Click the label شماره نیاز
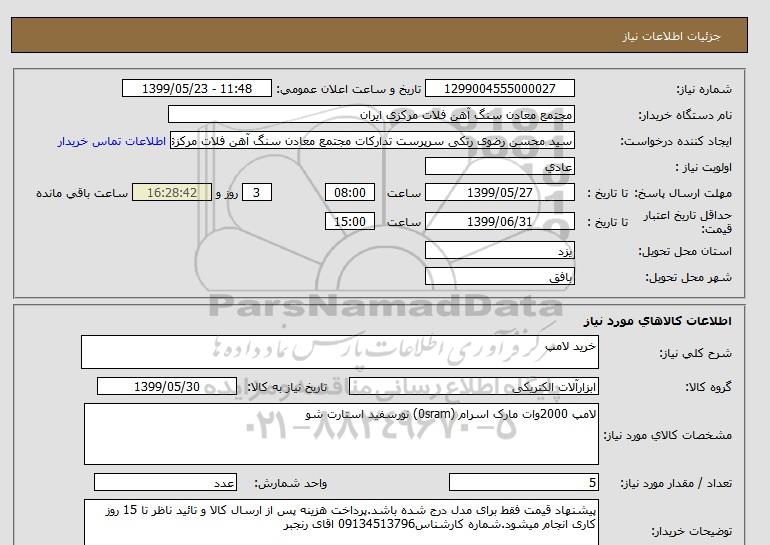Viewport: 770px width, 545px height. (704, 89)
